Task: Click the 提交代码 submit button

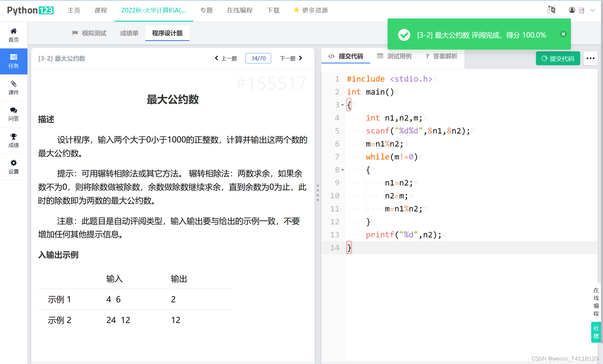Action: pyautogui.click(x=558, y=58)
